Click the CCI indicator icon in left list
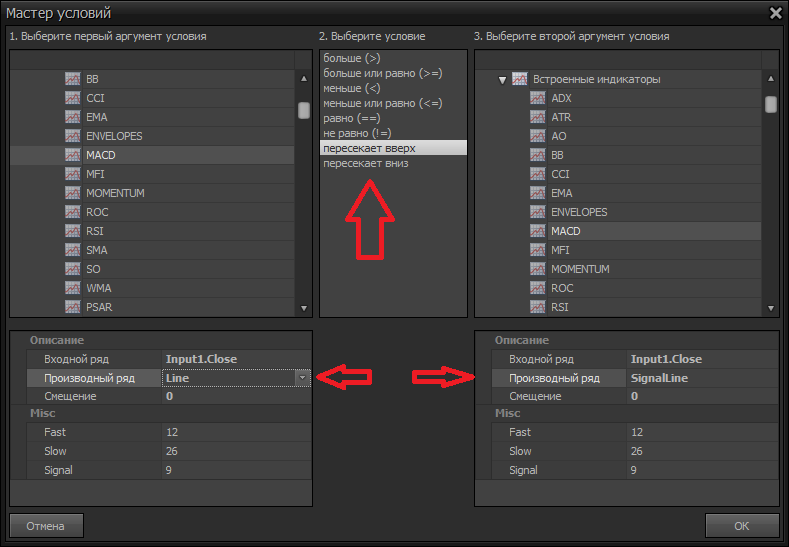789x547 pixels. pyautogui.click(x=73, y=98)
